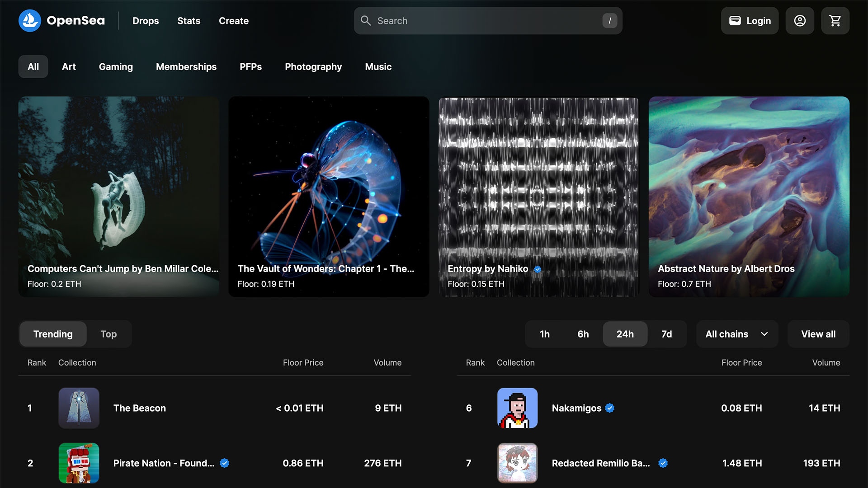
Task: Click 'Floor: 0.19 ETH' on Vault of Wonders
Action: pos(266,284)
